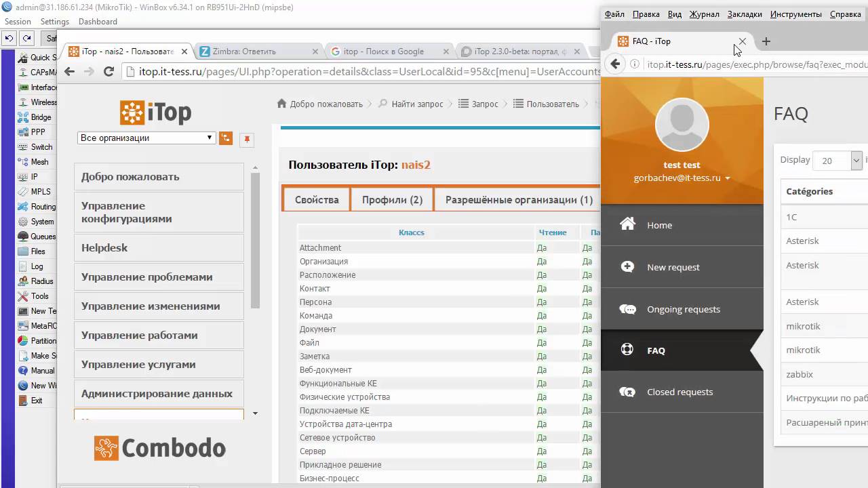
Task: Click Chrome back arrow in iTop window
Action: [69, 71]
